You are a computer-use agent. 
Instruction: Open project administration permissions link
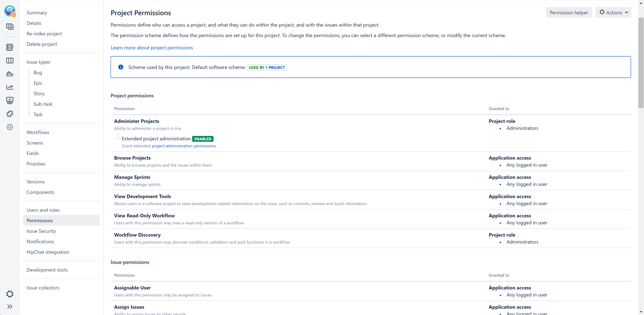coord(183,146)
